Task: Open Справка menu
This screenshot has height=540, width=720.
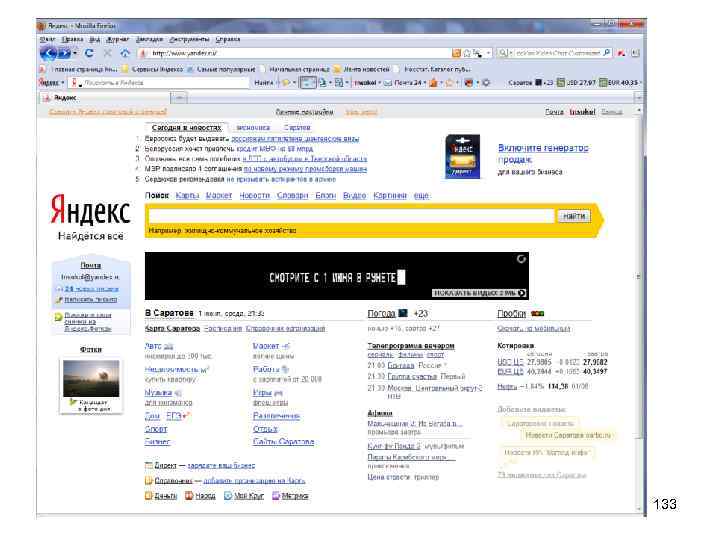Action: pyautogui.click(x=228, y=39)
